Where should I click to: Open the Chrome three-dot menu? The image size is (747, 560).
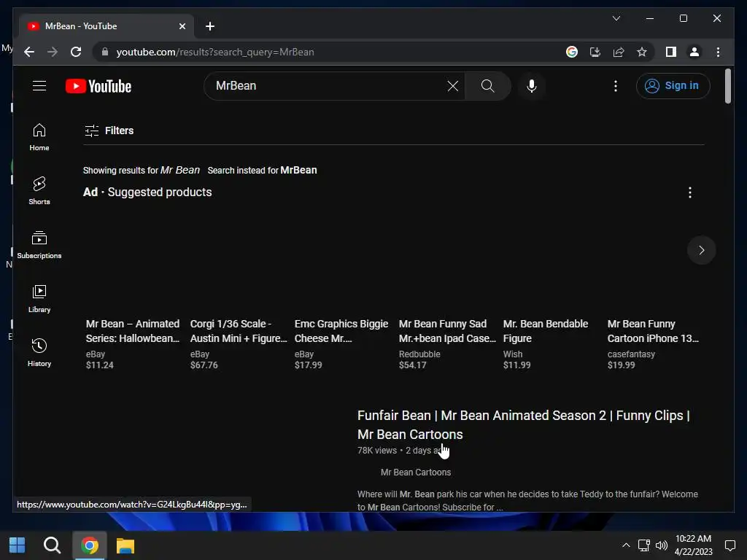718,52
